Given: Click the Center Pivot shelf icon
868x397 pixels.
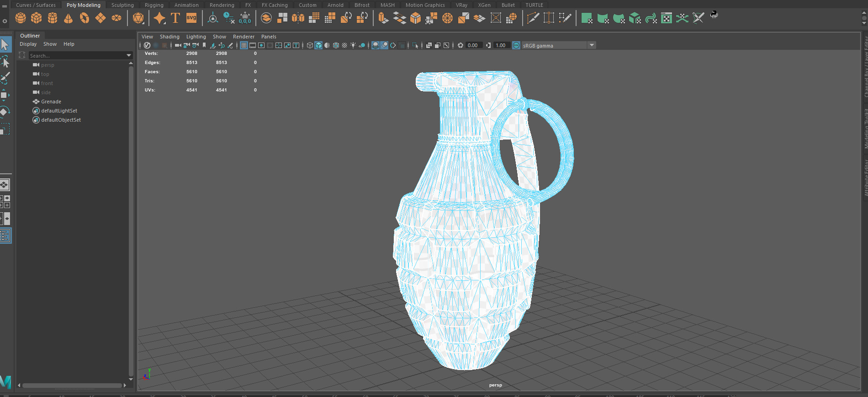Looking at the screenshot, I should pos(213,18).
